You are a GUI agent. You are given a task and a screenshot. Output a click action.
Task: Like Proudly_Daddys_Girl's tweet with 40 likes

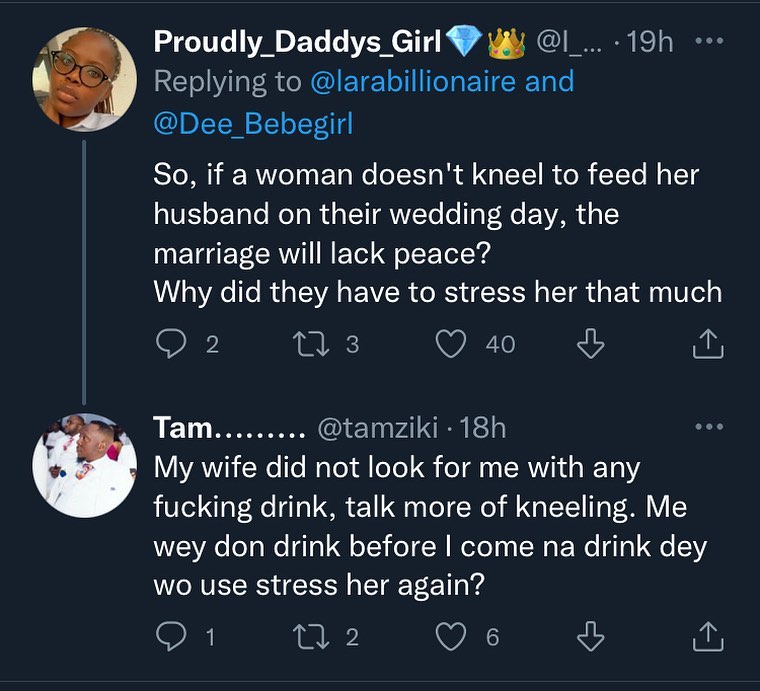[452, 344]
